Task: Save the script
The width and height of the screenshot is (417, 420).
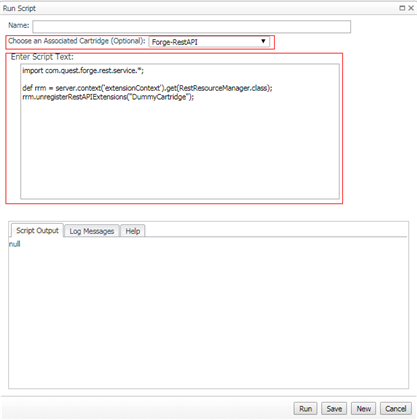Action: (x=334, y=409)
